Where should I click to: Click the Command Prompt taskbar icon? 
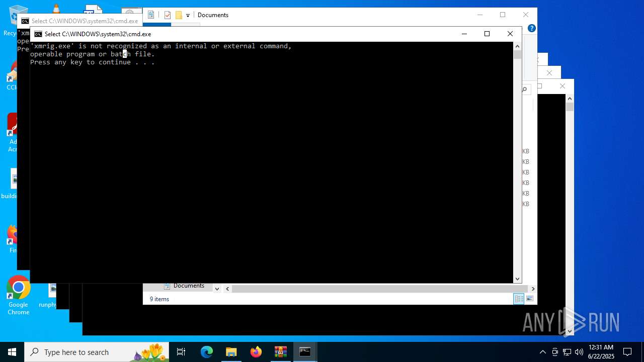pos(305,352)
